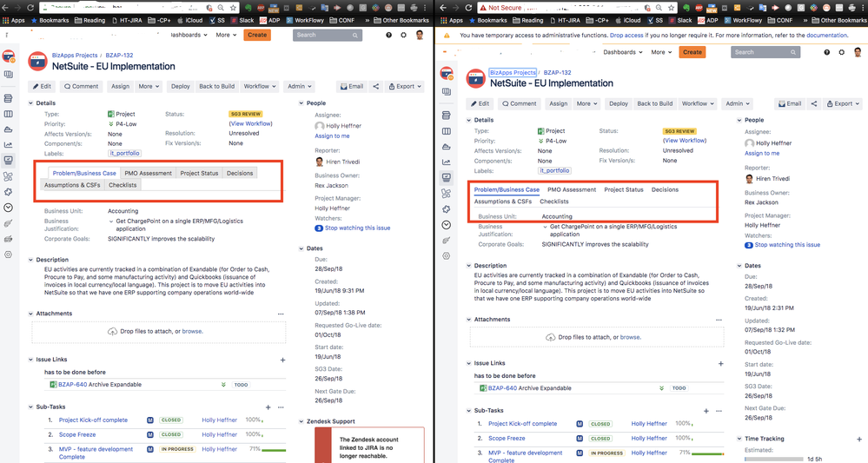Open Dashboards dropdown in right window

click(623, 52)
